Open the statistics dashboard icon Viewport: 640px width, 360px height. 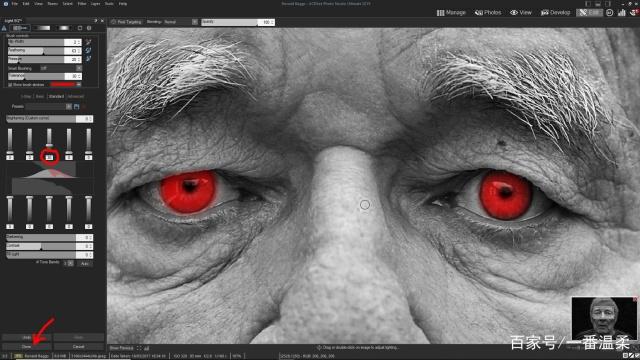[622, 13]
